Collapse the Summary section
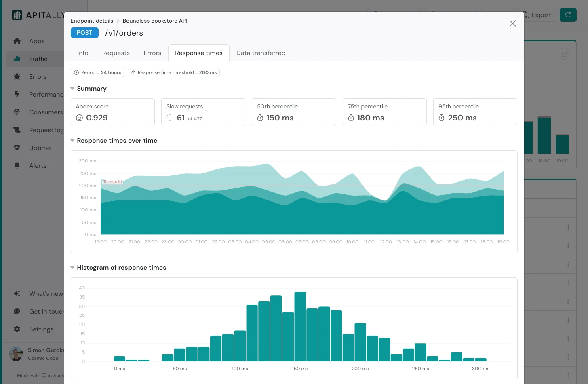The height and width of the screenshot is (384, 588). click(72, 88)
